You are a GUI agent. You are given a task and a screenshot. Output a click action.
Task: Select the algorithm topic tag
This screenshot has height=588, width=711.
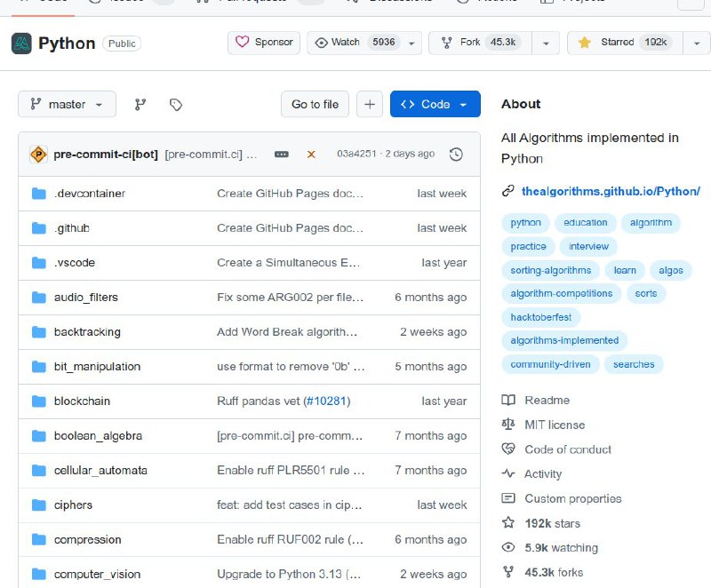click(x=651, y=223)
